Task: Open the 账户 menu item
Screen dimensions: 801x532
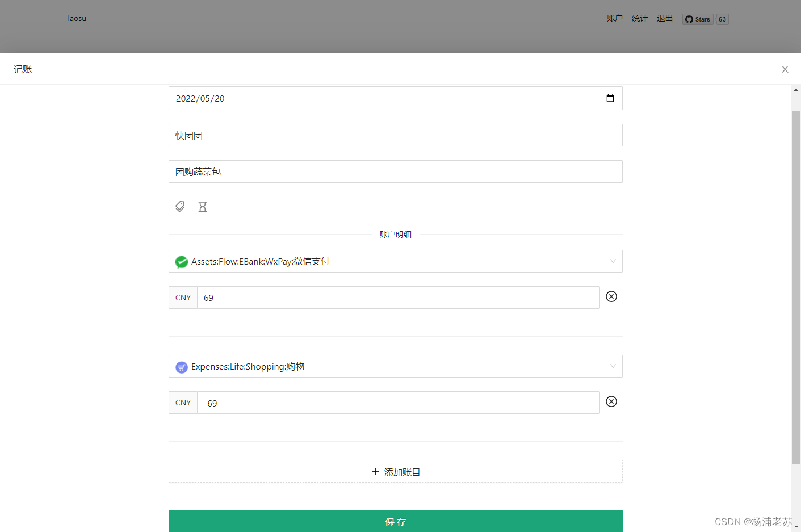Action: [x=615, y=18]
